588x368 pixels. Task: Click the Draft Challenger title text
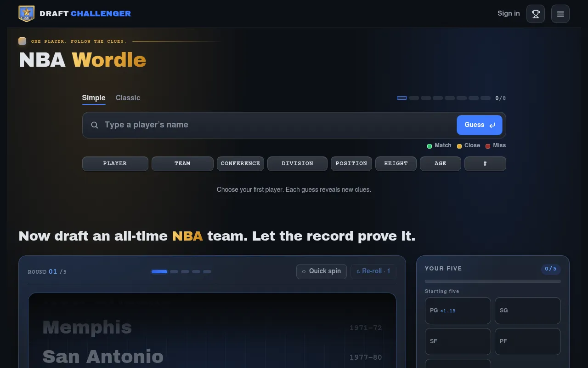pyautogui.click(x=85, y=14)
